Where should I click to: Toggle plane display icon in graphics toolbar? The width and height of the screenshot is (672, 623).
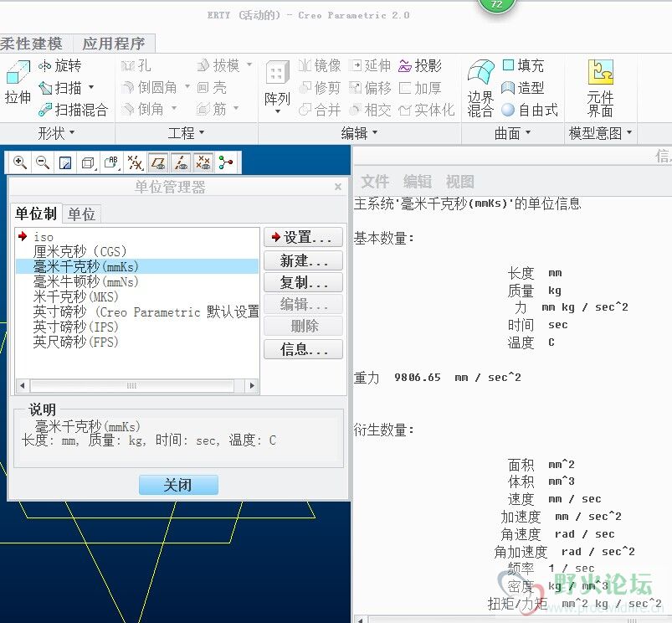tap(158, 162)
